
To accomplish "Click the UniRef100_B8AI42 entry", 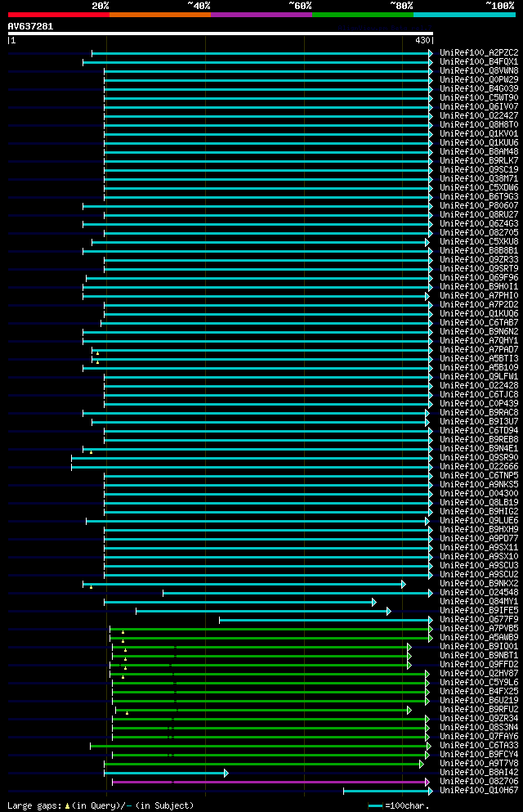I will pos(479,773).
